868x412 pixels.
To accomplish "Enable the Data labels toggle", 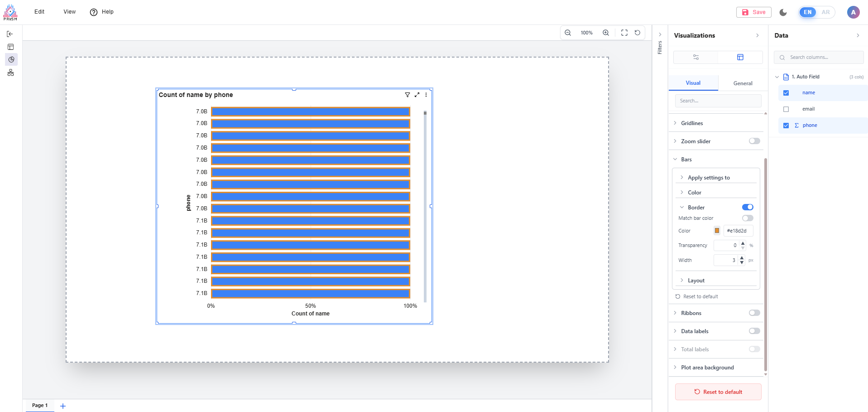I will point(754,331).
